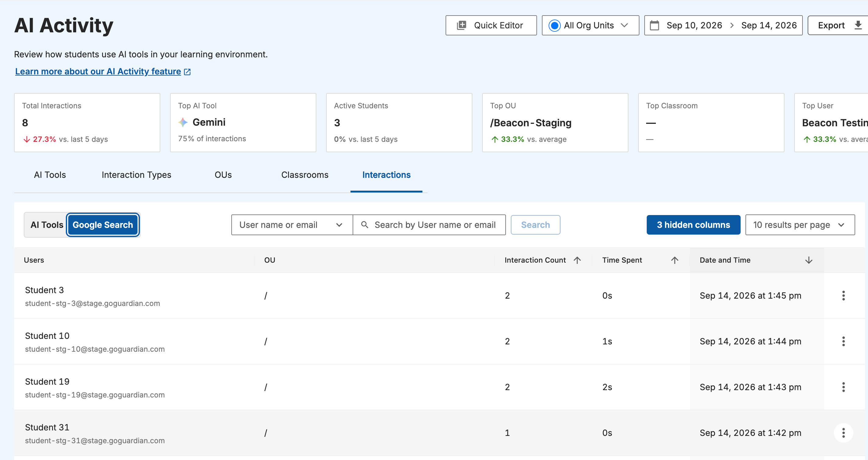Viewport: 868px width, 460px height.
Task: Open the end date Sep 14, 2026
Action: pyautogui.click(x=769, y=25)
